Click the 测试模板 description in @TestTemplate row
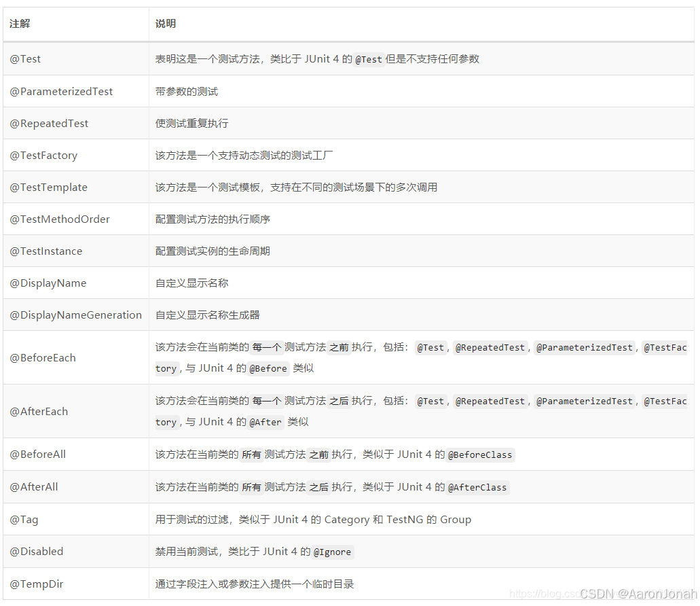Viewport: 700px width, 606px height. (296, 188)
